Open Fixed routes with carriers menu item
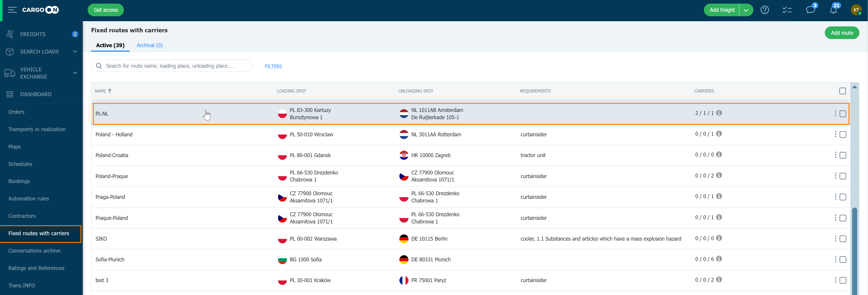868x295 pixels. click(x=41, y=233)
